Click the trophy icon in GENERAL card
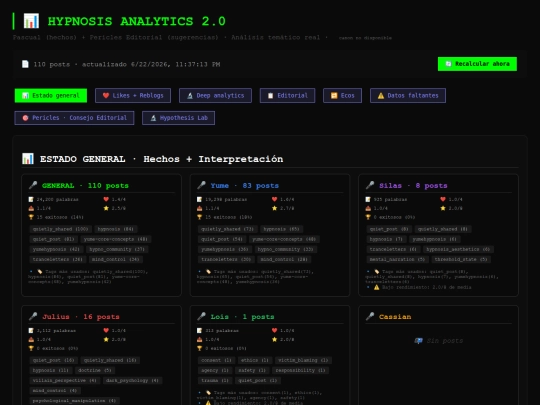 (31, 217)
